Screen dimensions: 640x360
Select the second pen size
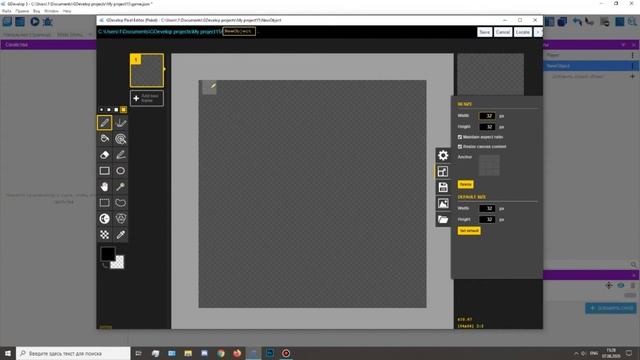[x=109, y=110]
